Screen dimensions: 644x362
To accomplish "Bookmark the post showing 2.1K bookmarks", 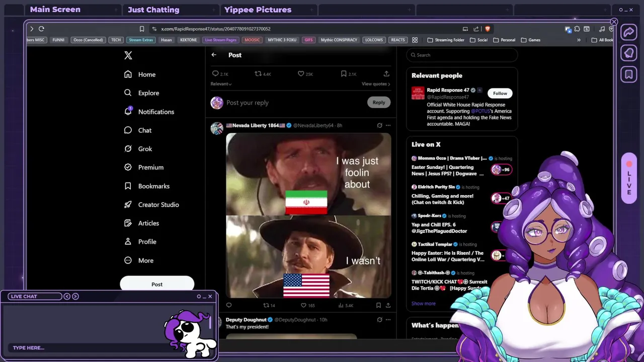I will tap(344, 74).
